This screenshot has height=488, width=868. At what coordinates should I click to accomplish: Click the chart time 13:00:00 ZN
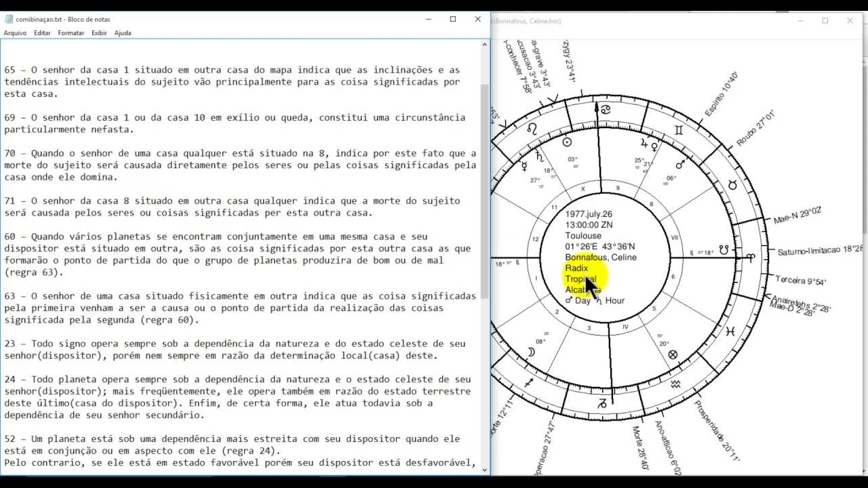pyautogui.click(x=589, y=225)
